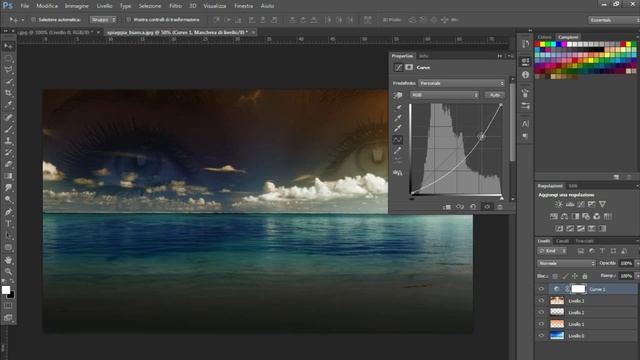Select the Clone Stamp tool
The height and width of the screenshot is (360, 640).
tap(8, 141)
